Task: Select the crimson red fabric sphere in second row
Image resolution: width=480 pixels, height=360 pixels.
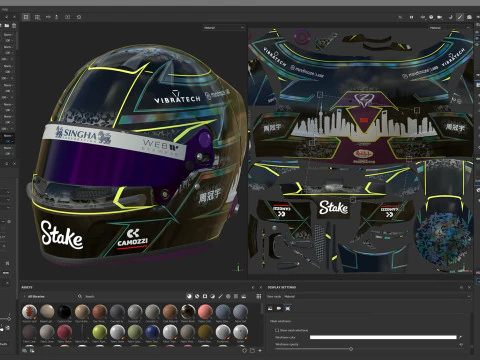Action: pyautogui.click(x=64, y=332)
